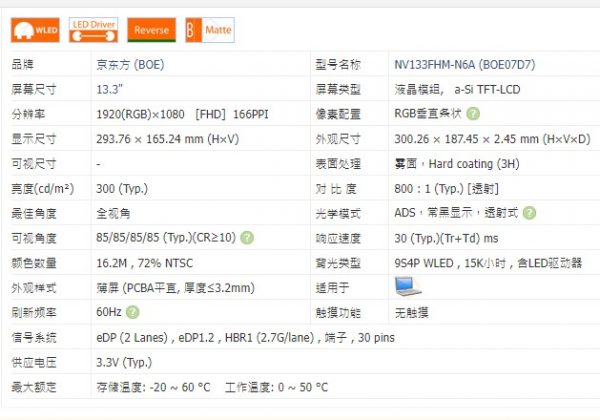Click the help icon next to 60Hz
The image size is (600, 420).
pyautogui.click(x=132, y=312)
